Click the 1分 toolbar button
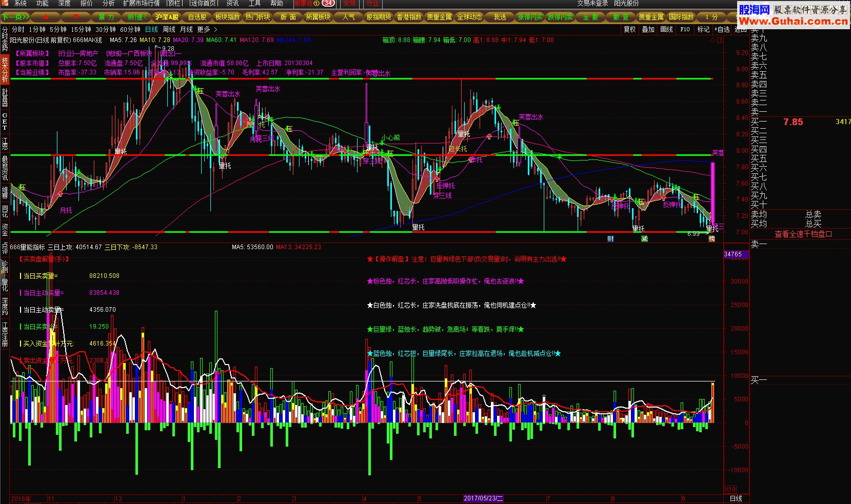 tap(711, 17)
